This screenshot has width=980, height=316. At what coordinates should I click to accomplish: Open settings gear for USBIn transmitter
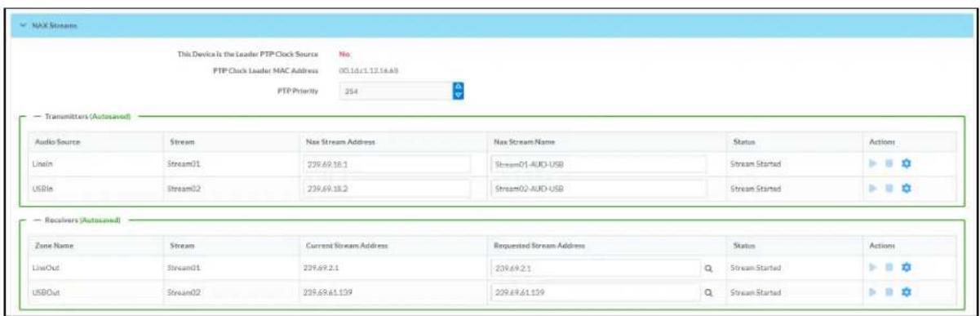907,188
